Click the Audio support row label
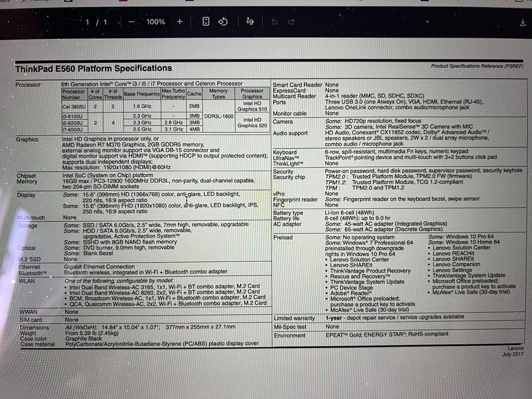532x399 pixels. [290, 133]
